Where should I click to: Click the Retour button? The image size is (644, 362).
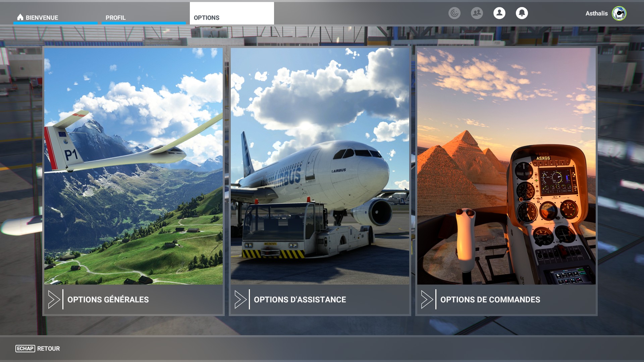coord(48,349)
